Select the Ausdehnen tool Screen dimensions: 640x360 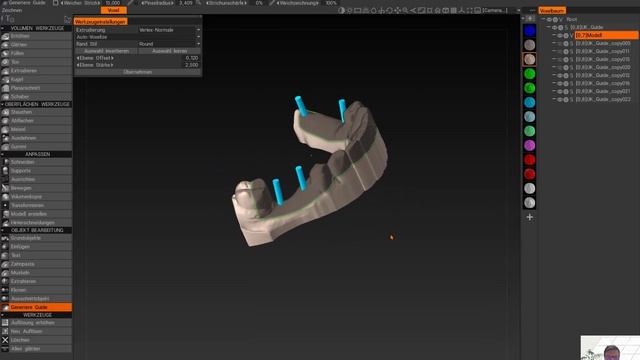[36, 138]
